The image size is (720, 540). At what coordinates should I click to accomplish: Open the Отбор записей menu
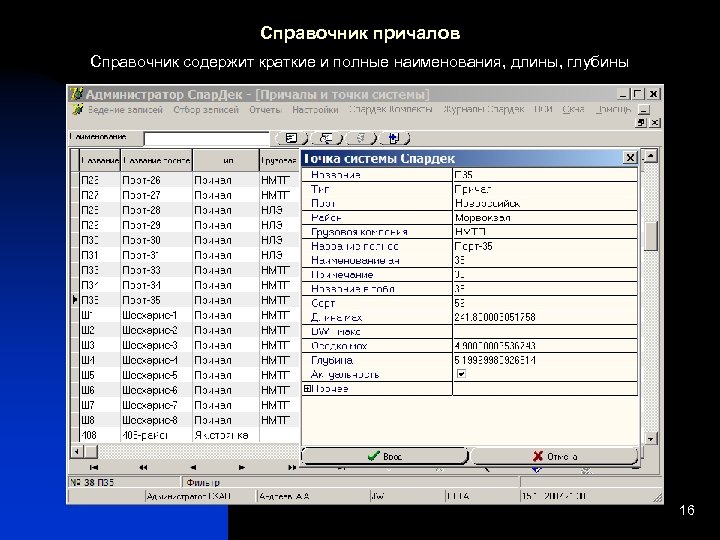pyautogui.click(x=206, y=110)
